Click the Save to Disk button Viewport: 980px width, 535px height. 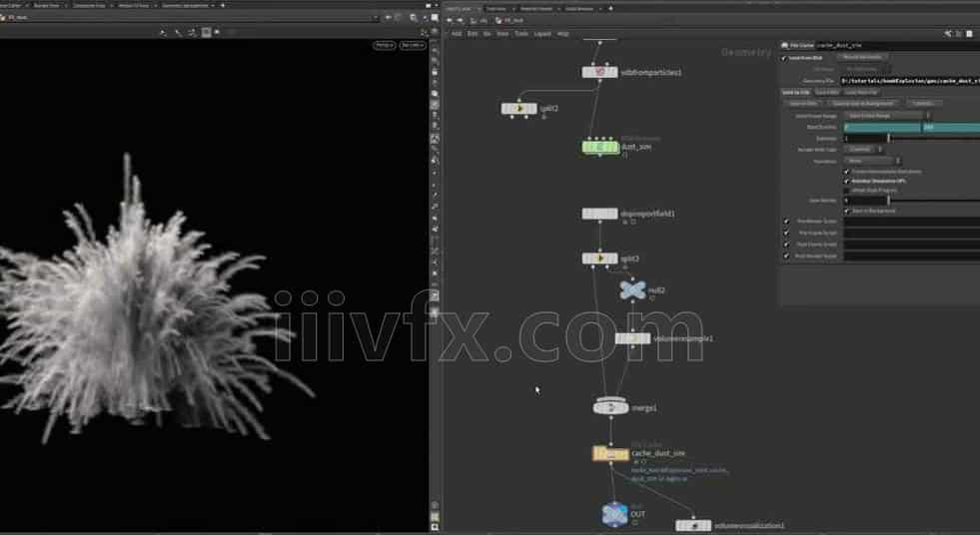tap(803, 104)
